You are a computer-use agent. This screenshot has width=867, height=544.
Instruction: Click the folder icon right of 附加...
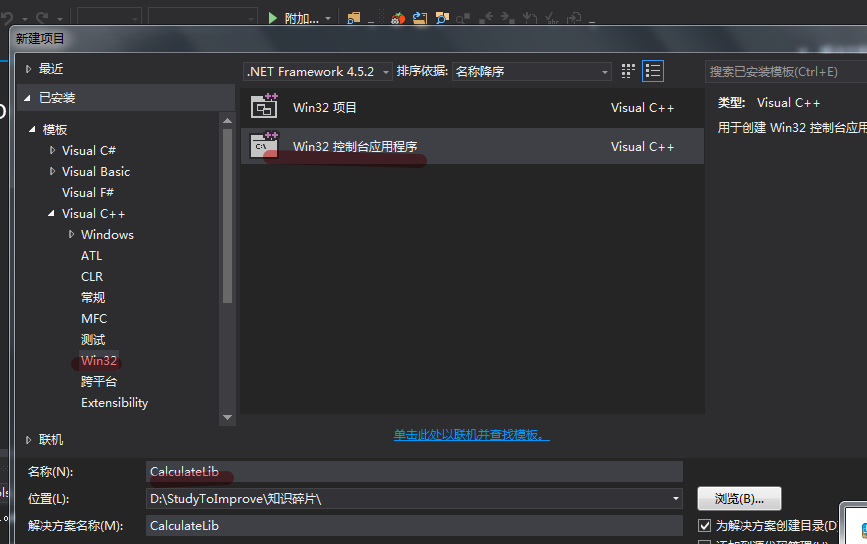tap(353, 18)
